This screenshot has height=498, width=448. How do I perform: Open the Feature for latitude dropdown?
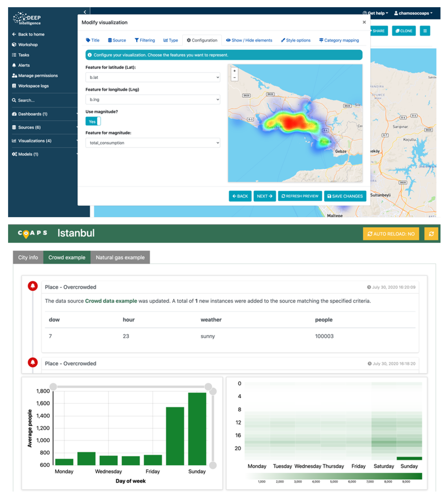tap(153, 77)
